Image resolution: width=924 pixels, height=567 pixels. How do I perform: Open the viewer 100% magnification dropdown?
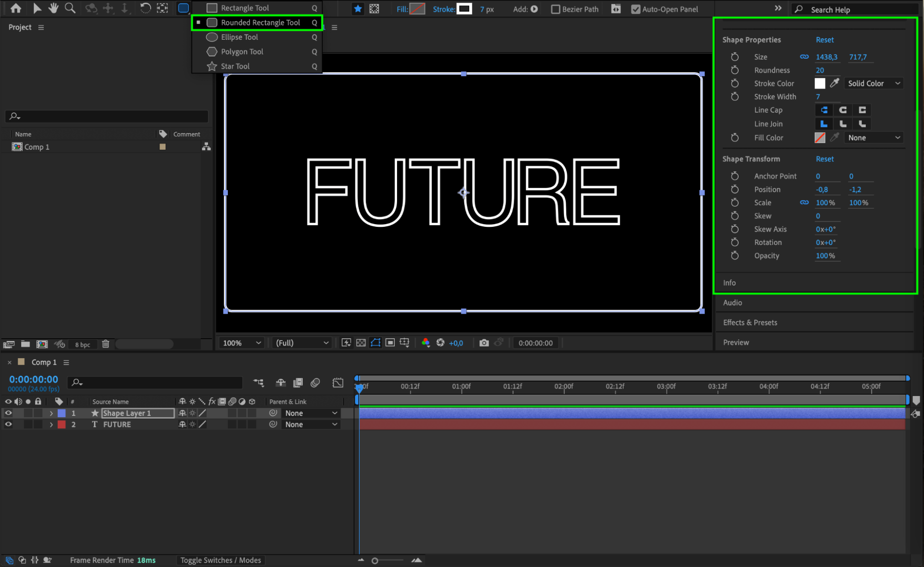pos(242,343)
